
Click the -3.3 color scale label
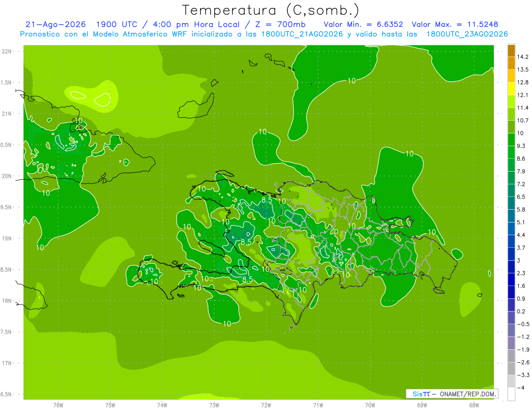[x=523, y=375]
